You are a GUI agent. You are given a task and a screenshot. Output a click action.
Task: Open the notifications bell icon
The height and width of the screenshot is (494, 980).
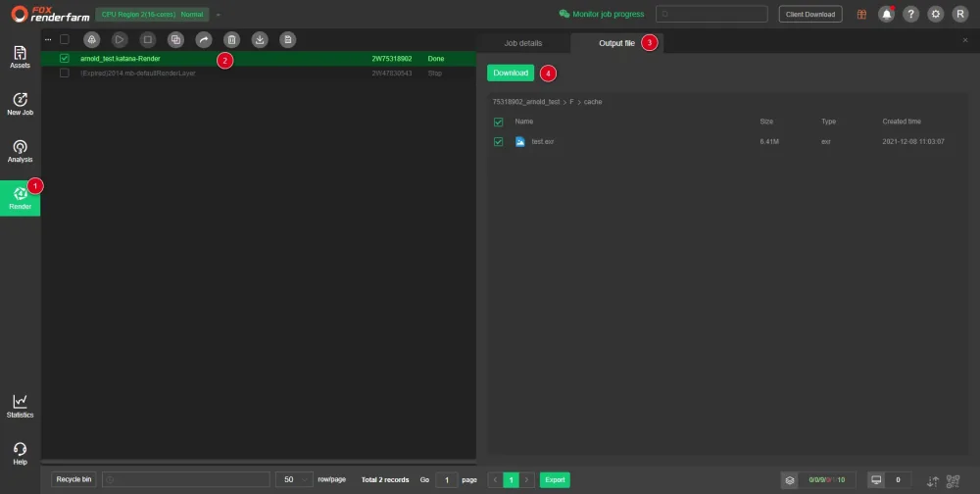(x=886, y=15)
